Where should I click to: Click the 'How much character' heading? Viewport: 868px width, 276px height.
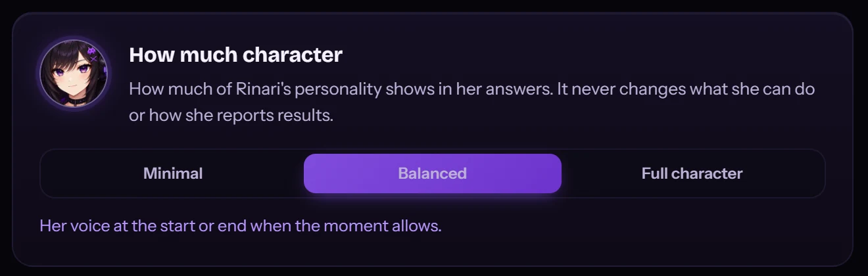[235, 55]
